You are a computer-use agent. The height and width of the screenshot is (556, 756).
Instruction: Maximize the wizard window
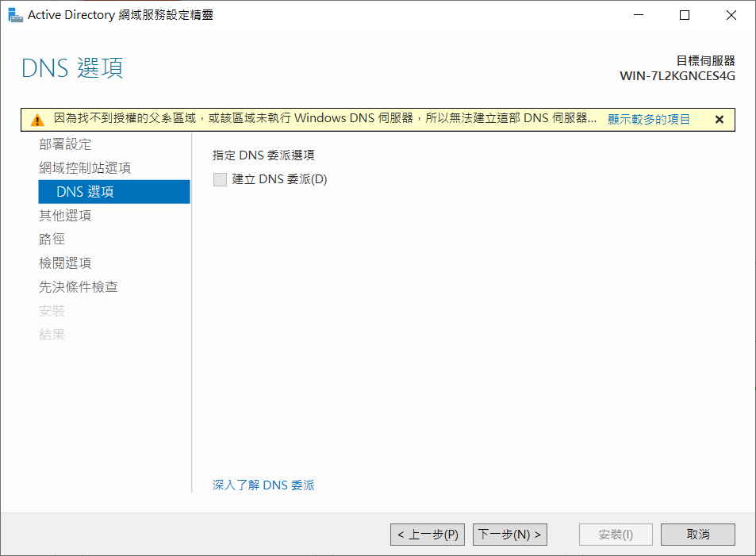(x=685, y=15)
